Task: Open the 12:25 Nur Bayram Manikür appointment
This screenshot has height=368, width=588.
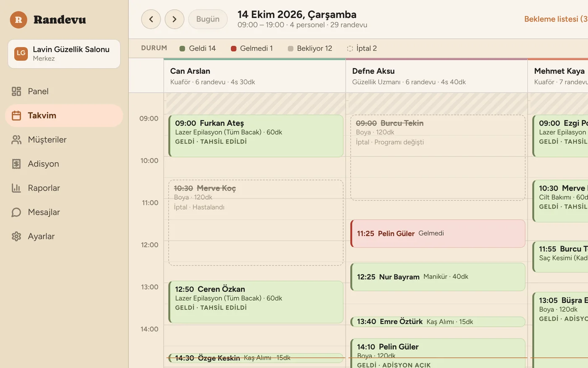Action: pyautogui.click(x=438, y=277)
